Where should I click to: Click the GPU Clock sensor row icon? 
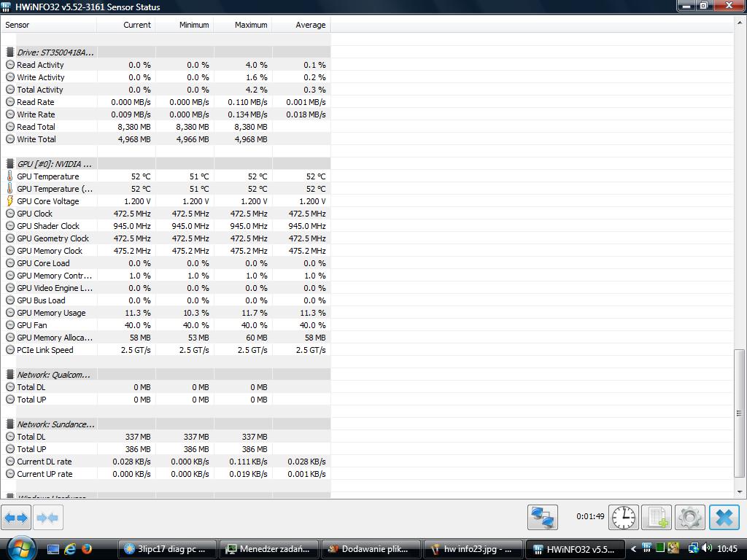tap(10, 214)
